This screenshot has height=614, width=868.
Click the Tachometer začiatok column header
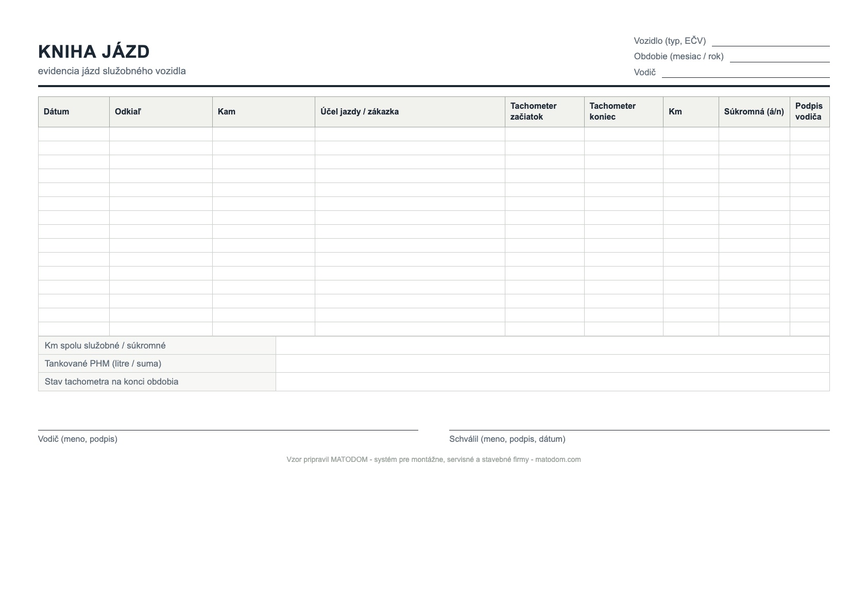coord(544,112)
